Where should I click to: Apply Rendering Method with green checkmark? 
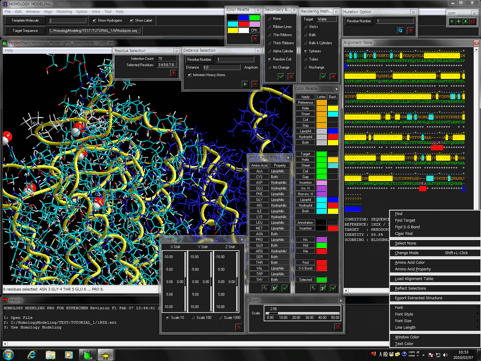323,77
